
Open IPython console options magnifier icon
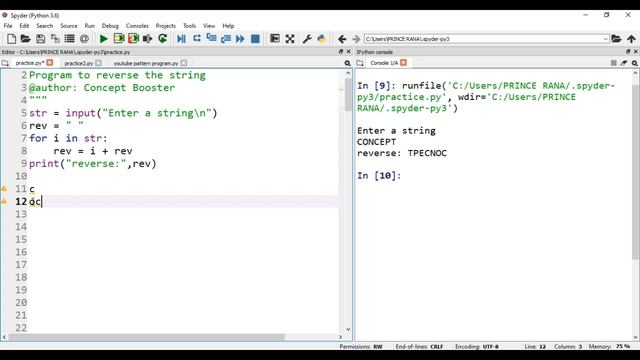tap(634, 63)
